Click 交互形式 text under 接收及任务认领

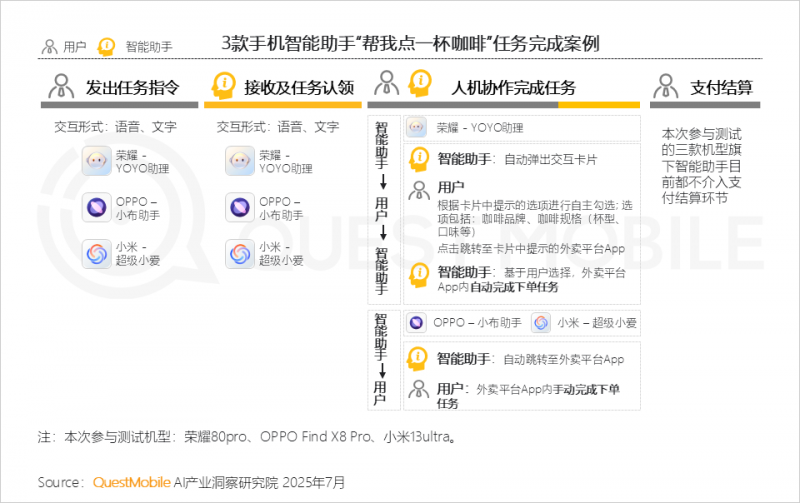point(278,127)
